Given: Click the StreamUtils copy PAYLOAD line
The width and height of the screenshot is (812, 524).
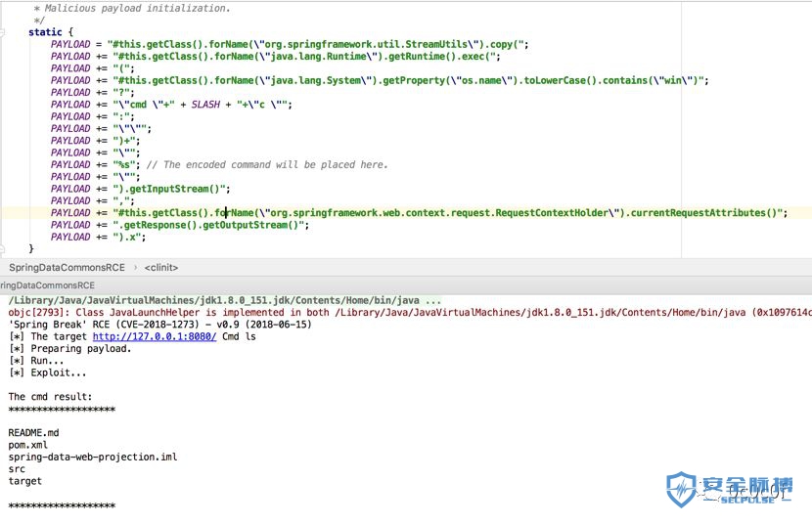Looking at the screenshot, I should (290, 45).
